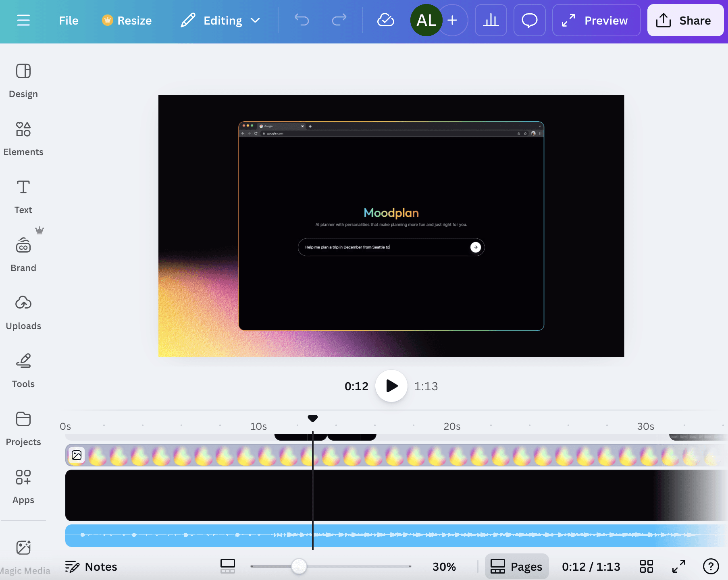Click the image icon on the gradient track

[x=77, y=455]
